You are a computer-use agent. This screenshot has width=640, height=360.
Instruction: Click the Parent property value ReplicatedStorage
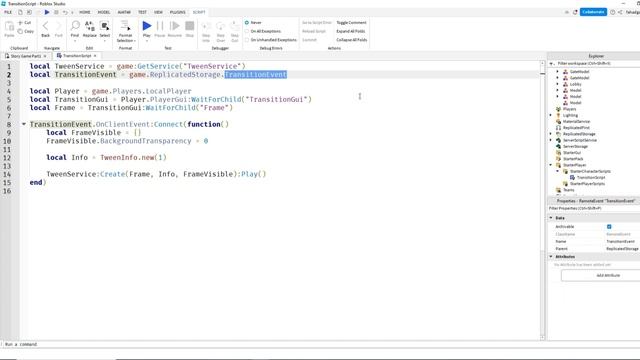pyautogui.click(x=622, y=249)
